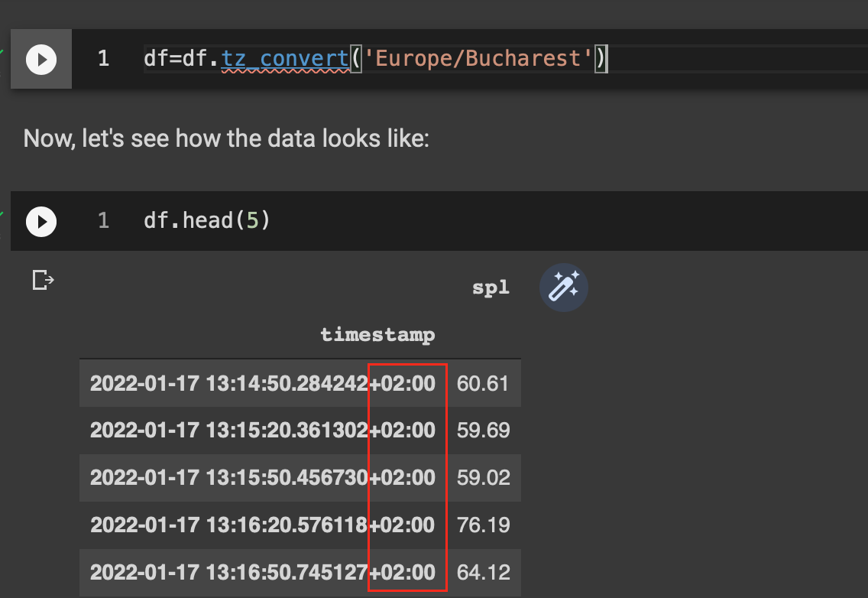Image resolution: width=868 pixels, height=598 pixels.
Task: Click line number 1 of the tz_convert cell
Action: pyautogui.click(x=103, y=58)
